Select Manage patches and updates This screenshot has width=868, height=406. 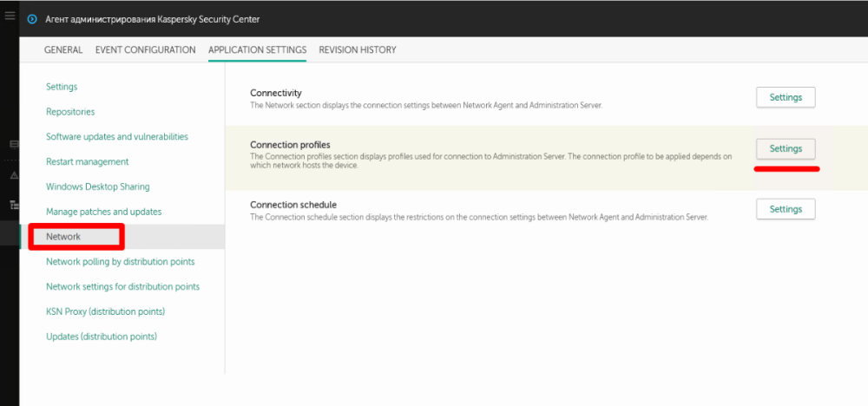[104, 212]
